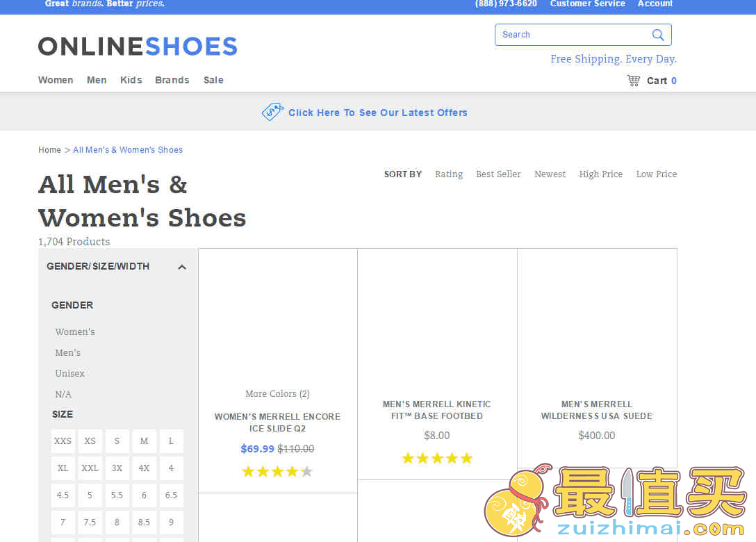The height and width of the screenshot is (542, 756).
Task: Open the Account link
Action: point(655,4)
